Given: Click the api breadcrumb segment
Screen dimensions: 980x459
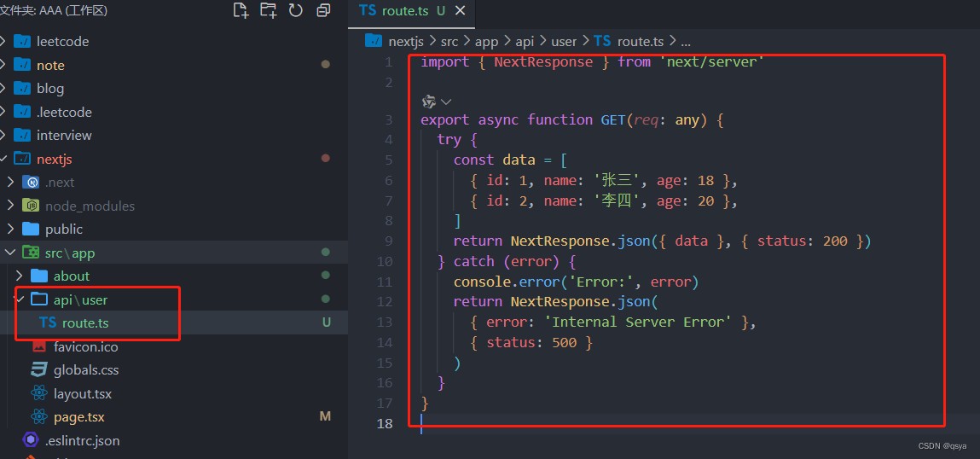Looking at the screenshot, I should click(525, 41).
